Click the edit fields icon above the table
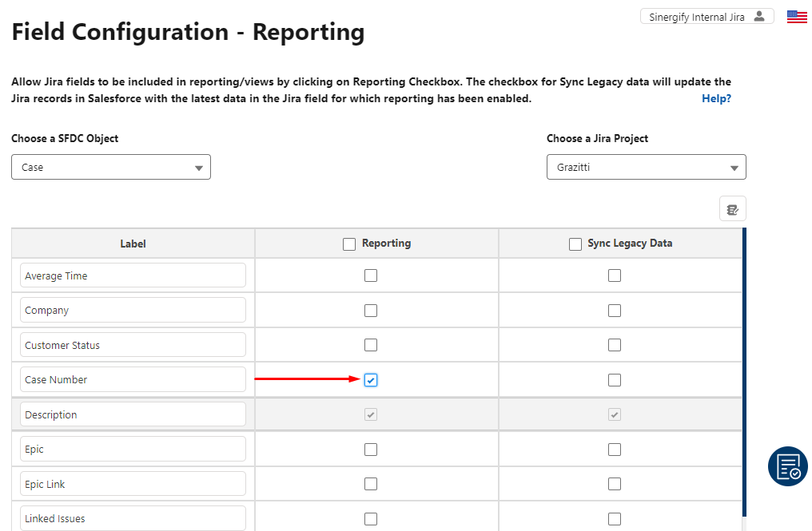Viewport: 812px width, 531px height. pyautogui.click(x=732, y=209)
